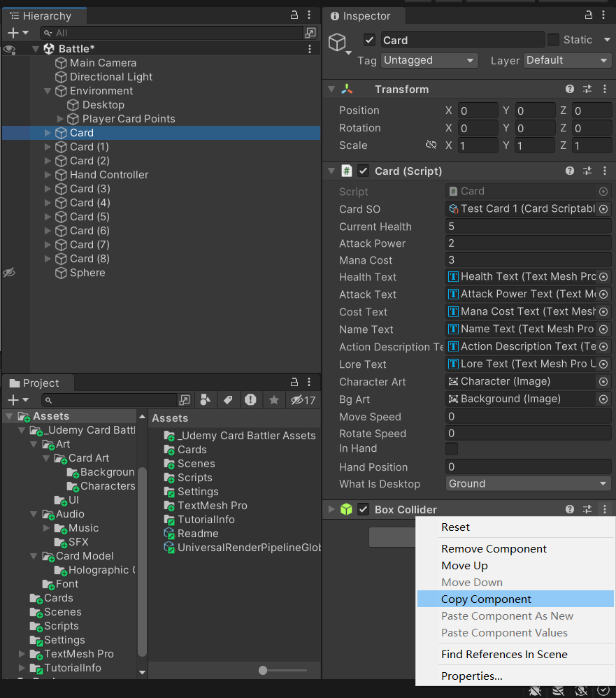Open the Tag dropdown showing Untagged
The image size is (616, 698).
(x=429, y=61)
